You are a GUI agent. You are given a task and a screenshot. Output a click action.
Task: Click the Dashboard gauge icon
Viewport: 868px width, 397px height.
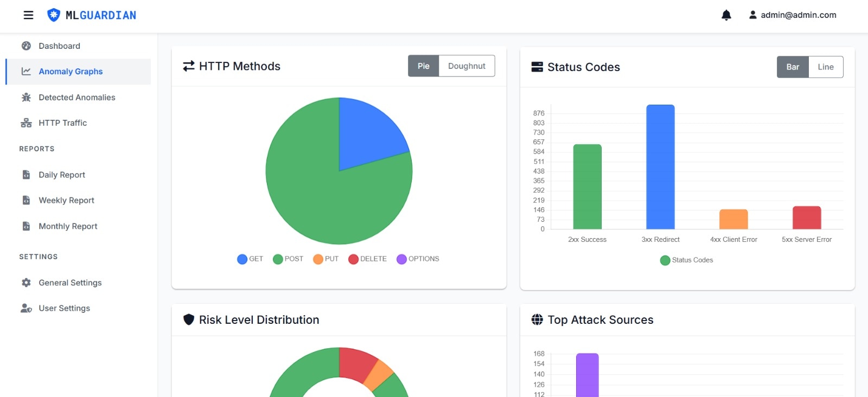(26, 46)
